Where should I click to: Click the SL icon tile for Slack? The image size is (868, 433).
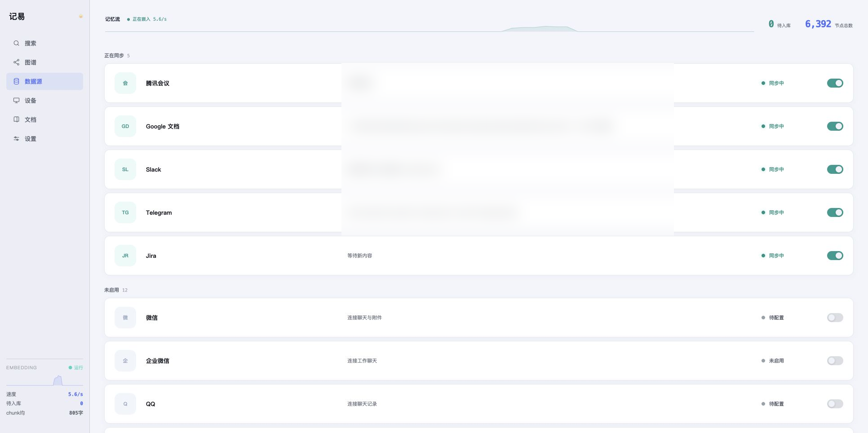(x=125, y=169)
